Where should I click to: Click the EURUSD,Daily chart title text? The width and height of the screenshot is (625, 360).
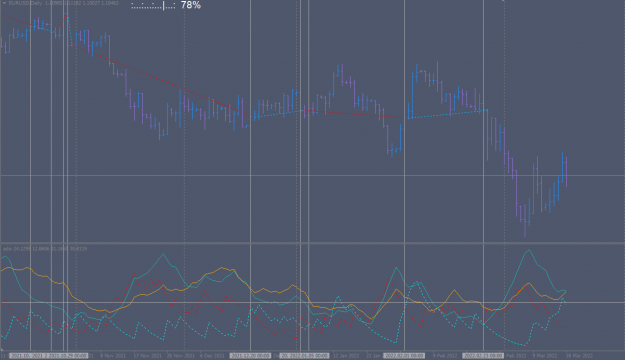26,3
